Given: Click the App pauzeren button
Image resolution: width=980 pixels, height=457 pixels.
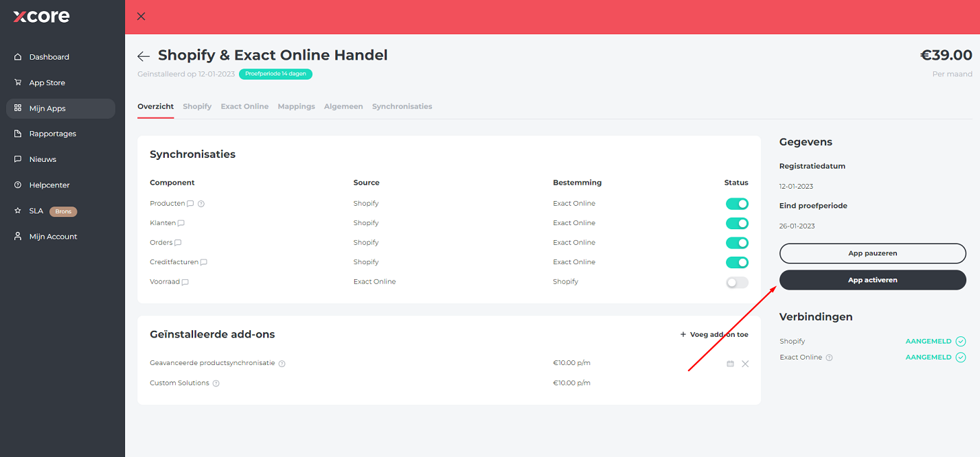Looking at the screenshot, I should [873, 253].
